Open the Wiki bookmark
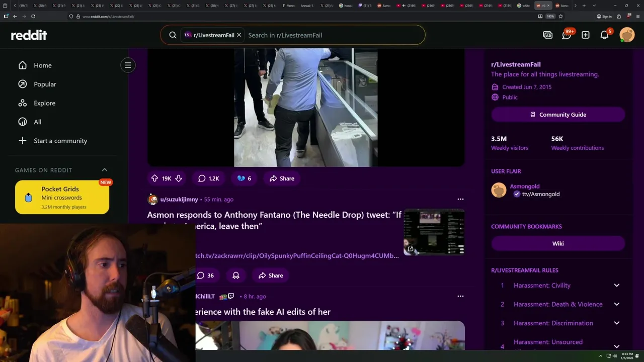Image resolution: width=644 pixels, height=362 pixels. pos(558,243)
